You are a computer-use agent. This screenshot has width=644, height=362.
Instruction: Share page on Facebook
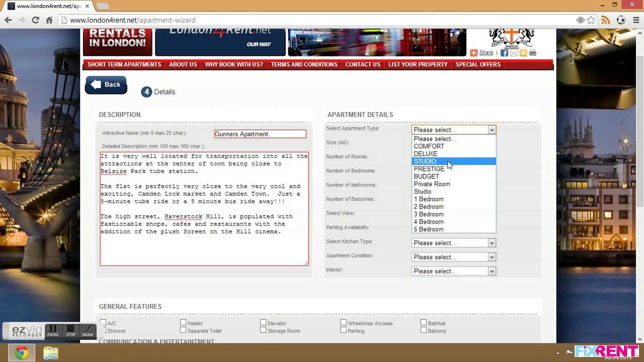pos(504,53)
